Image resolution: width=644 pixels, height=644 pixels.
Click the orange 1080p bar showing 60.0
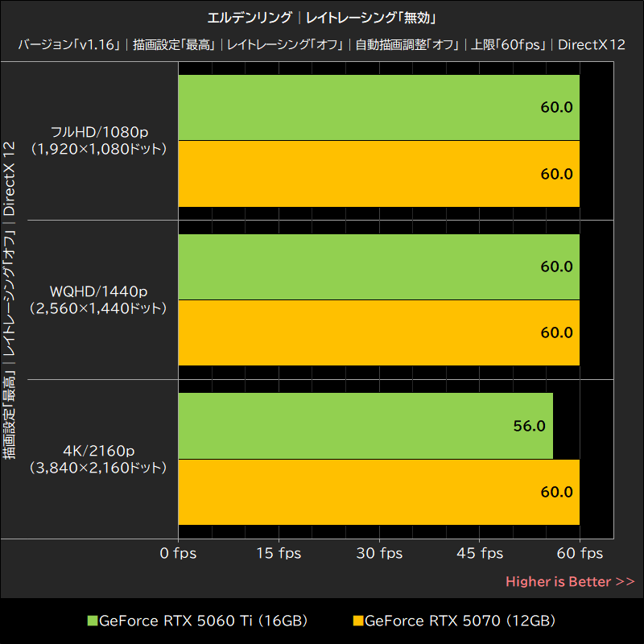(378, 174)
